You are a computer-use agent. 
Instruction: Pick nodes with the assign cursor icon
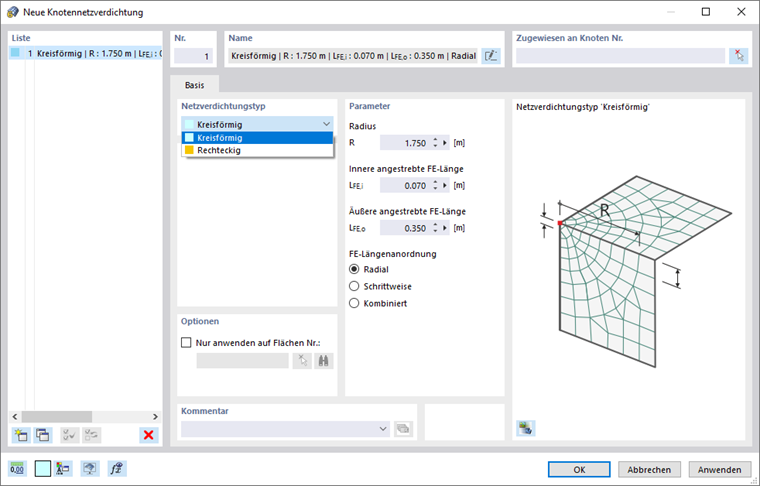(x=739, y=56)
